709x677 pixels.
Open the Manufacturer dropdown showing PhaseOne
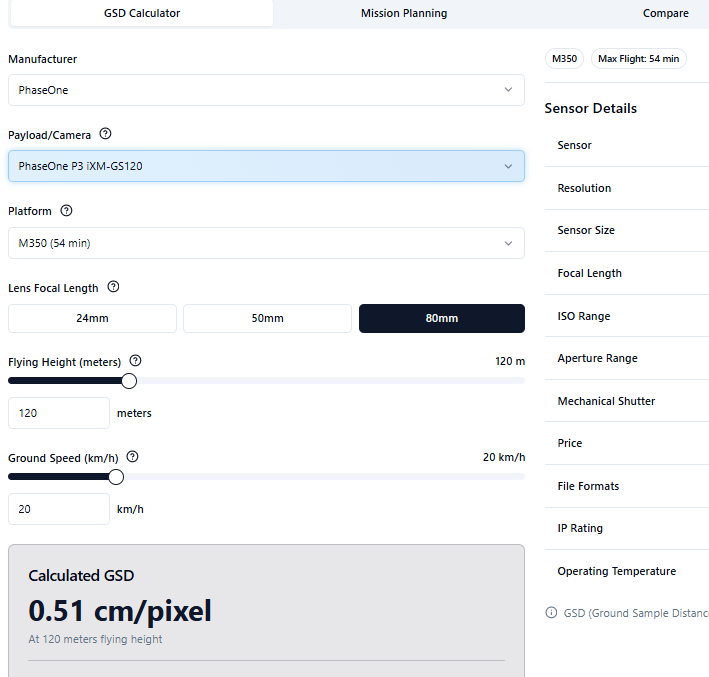click(266, 90)
